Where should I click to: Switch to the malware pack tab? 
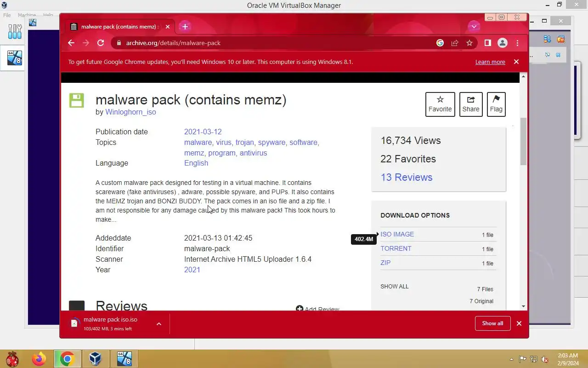point(120,27)
